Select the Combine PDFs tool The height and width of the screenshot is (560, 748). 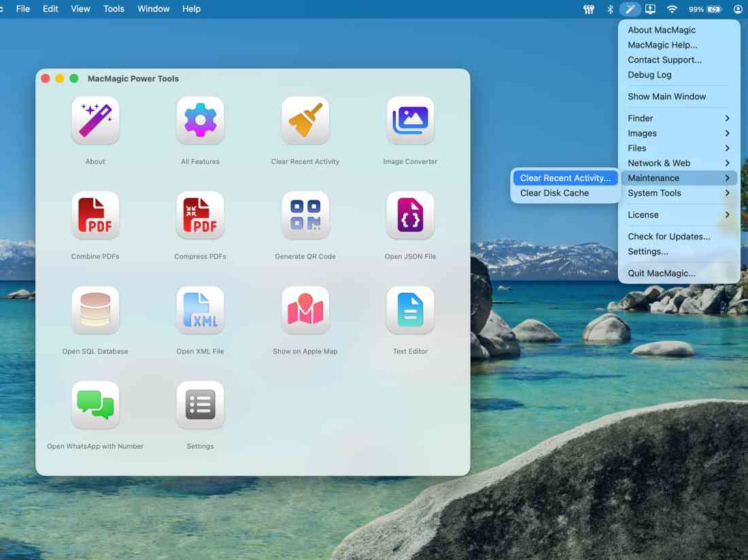(95, 215)
